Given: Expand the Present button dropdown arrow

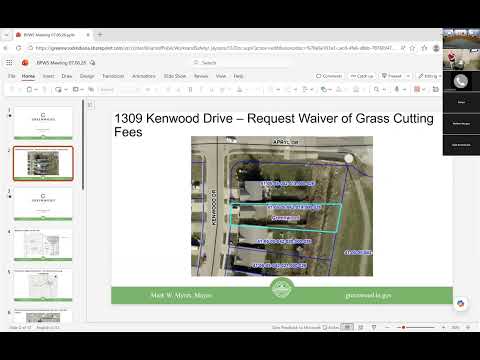Looking at the screenshot, I should pos(408,76).
